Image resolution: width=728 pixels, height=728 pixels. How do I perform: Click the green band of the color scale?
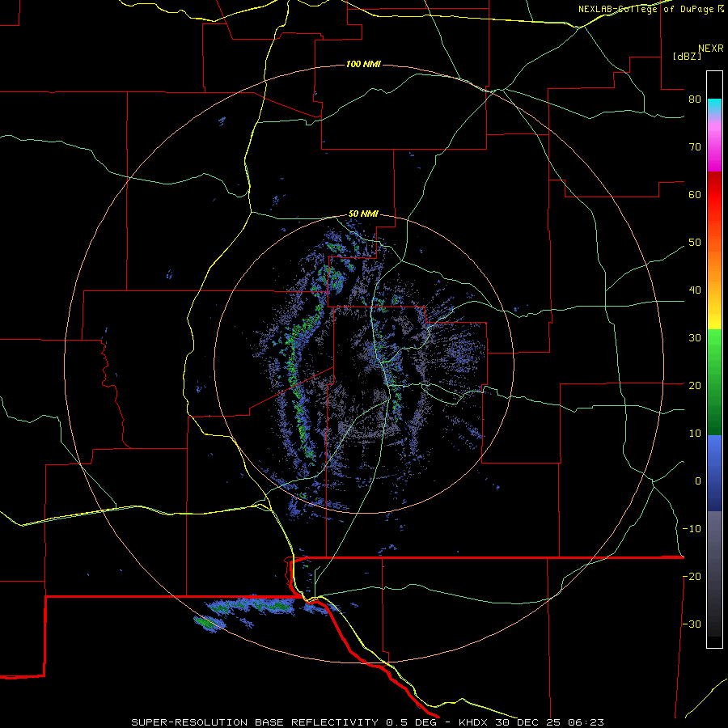(714, 382)
